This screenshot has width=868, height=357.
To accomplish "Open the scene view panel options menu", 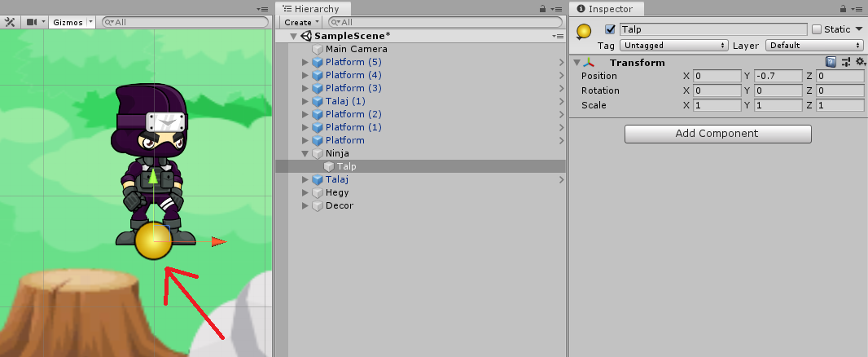I will (x=262, y=9).
